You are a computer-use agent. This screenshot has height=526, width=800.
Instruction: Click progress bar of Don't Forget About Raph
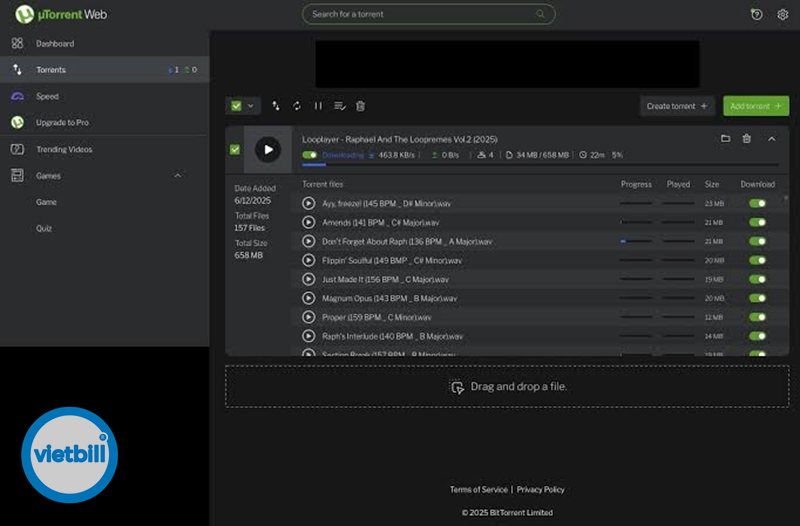click(x=636, y=241)
